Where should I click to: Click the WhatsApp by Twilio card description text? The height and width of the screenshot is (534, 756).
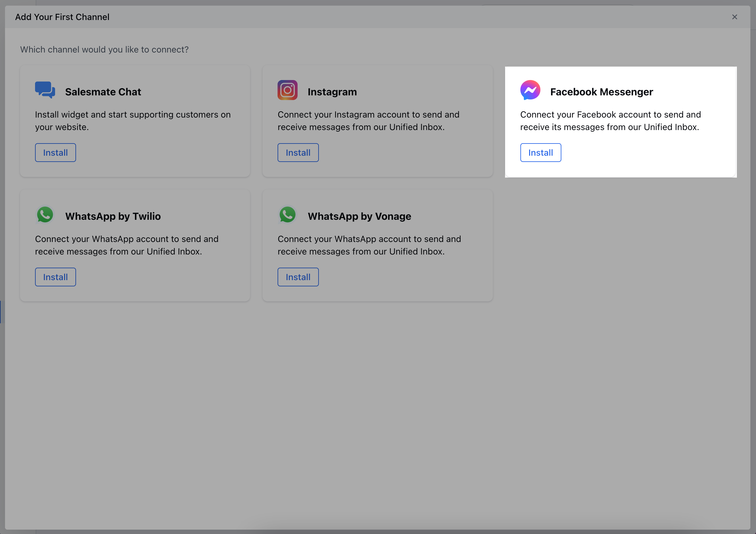[127, 245]
